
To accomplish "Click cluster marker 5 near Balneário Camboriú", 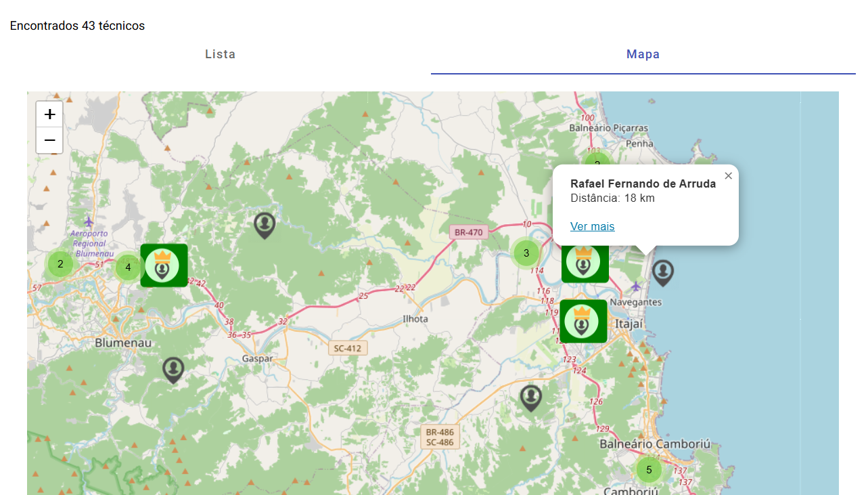I will (x=649, y=469).
